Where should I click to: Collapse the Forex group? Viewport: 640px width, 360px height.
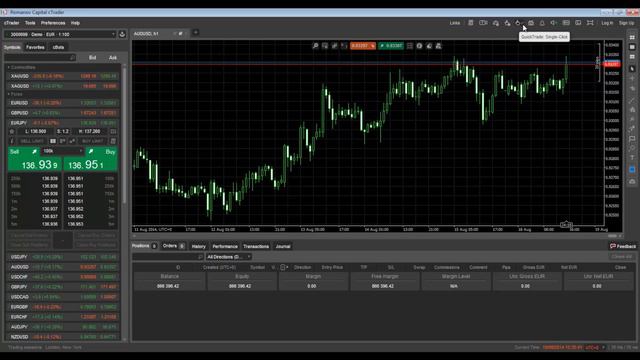[x=9, y=94]
